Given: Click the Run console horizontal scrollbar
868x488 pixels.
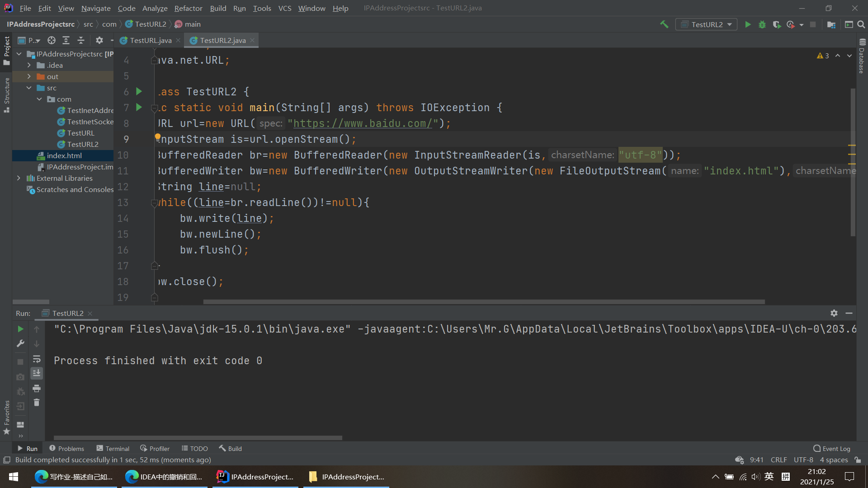Looking at the screenshot, I should point(198,438).
